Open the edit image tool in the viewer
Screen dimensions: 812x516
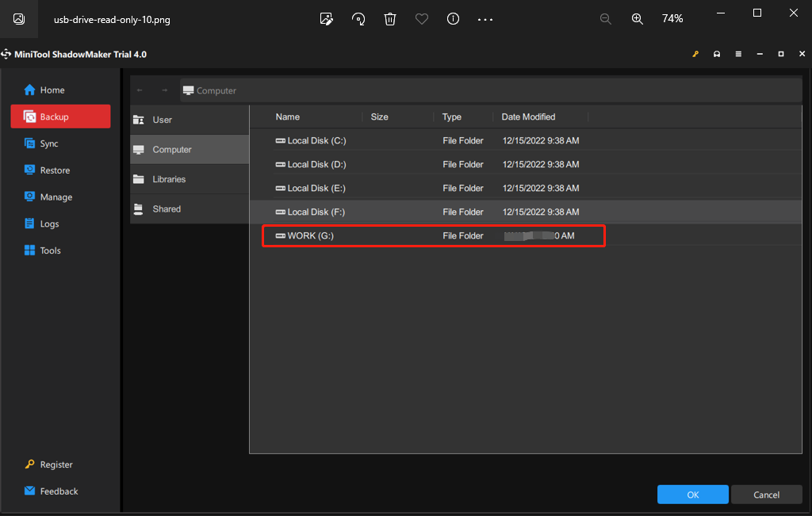point(326,19)
